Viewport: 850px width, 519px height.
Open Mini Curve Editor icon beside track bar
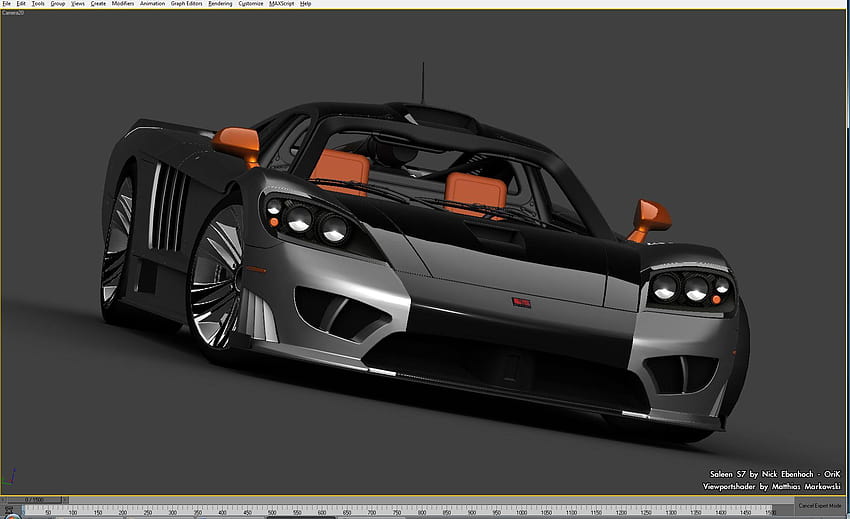pos(9,509)
